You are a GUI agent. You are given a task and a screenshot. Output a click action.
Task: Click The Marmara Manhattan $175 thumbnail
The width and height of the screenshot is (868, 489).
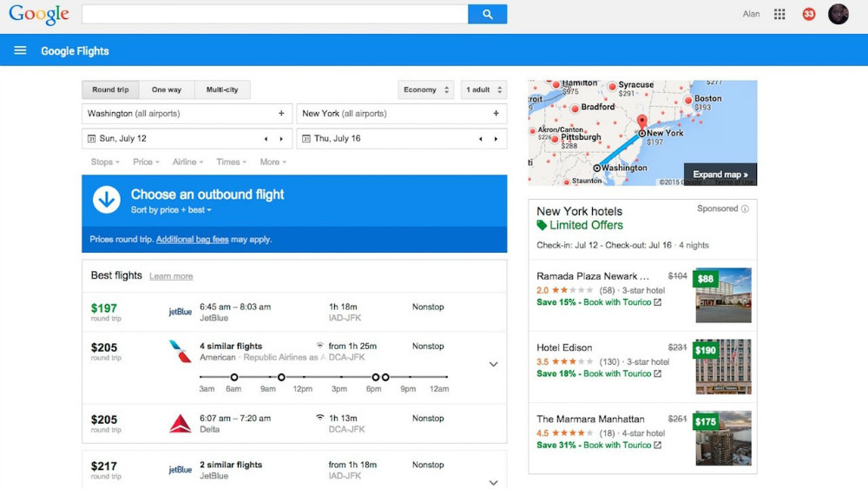point(723,438)
